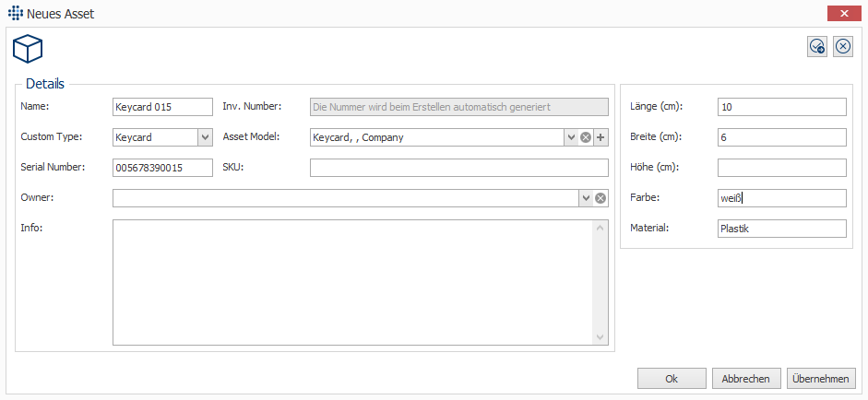This screenshot has height=400, width=868.
Task: Click the checkmark save icon at top right
Action: click(817, 47)
